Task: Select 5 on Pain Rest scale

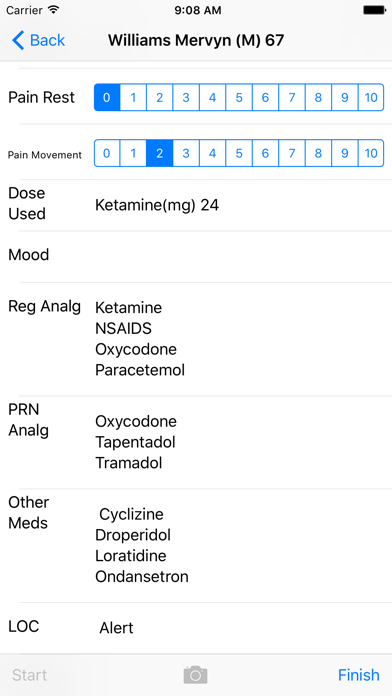Action: (x=239, y=97)
